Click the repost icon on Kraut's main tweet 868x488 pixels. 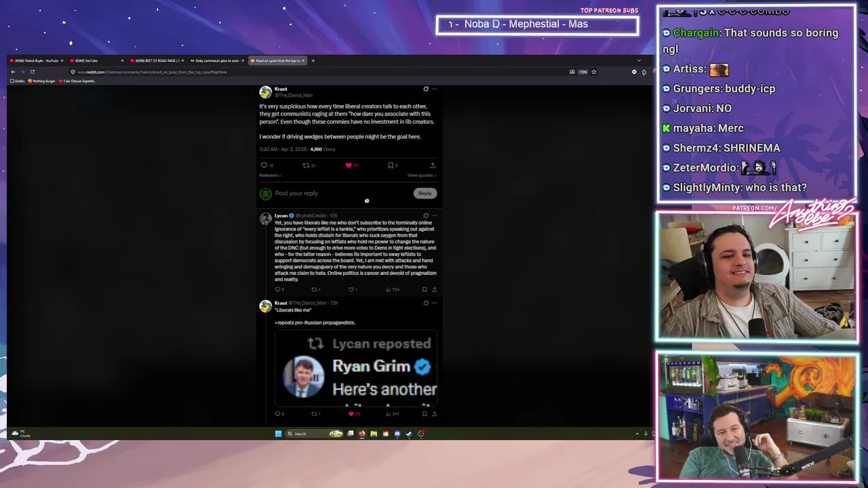coord(306,165)
